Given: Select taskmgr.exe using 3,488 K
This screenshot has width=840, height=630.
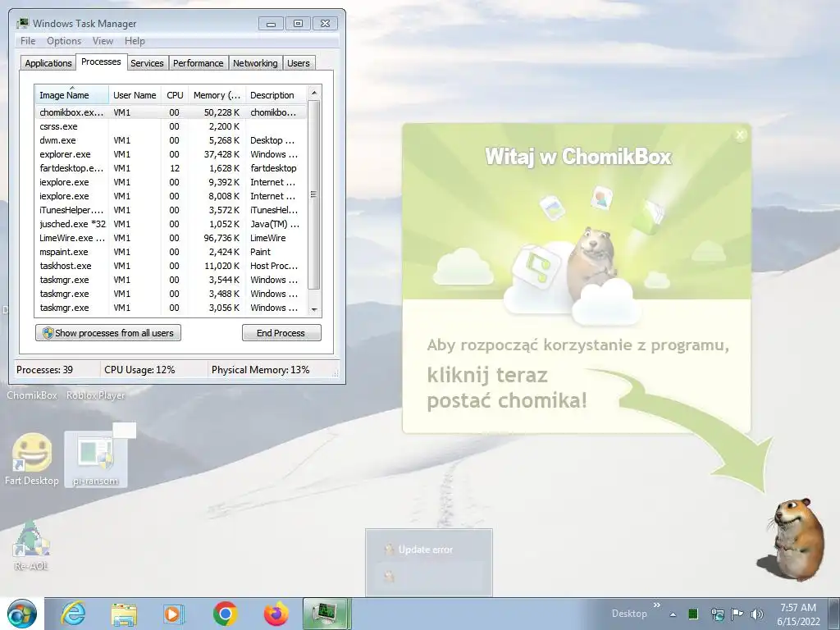Looking at the screenshot, I should pos(171,294).
